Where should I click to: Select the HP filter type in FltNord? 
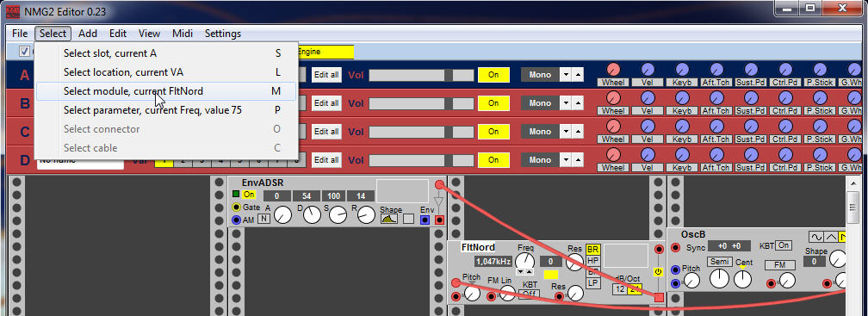(592, 261)
